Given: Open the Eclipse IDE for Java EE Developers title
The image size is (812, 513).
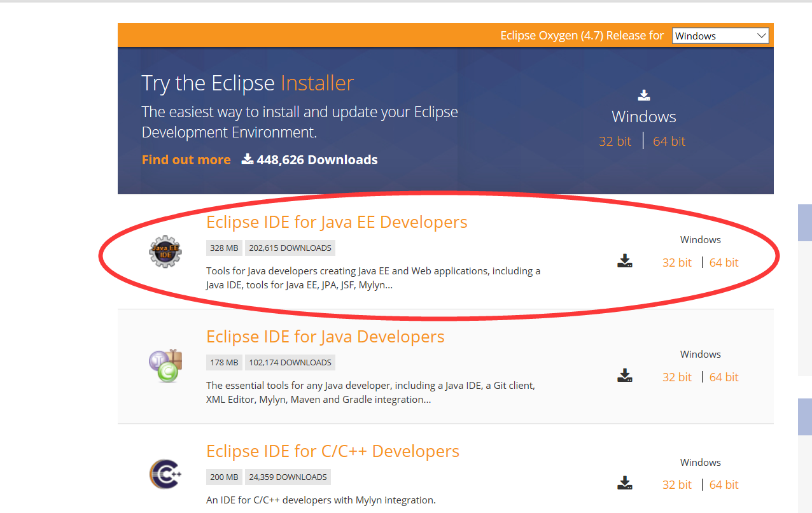Looking at the screenshot, I should tap(337, 221).
